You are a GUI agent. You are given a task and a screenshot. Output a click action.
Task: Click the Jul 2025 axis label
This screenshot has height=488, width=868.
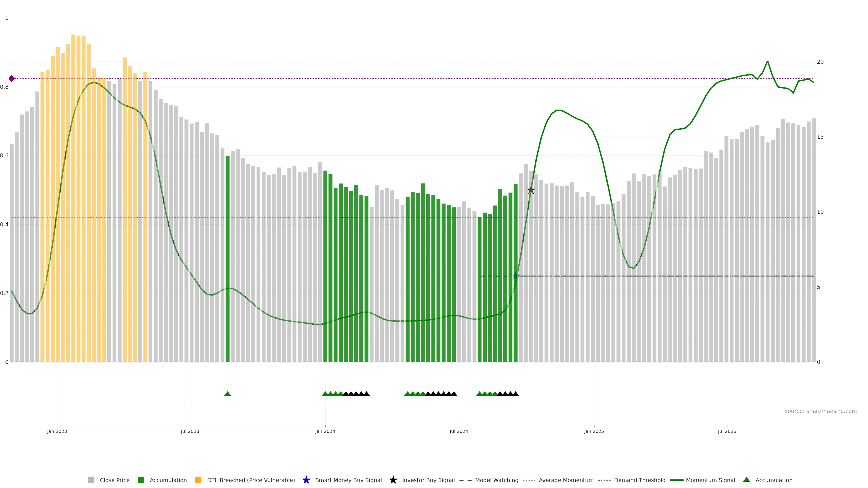727,431
